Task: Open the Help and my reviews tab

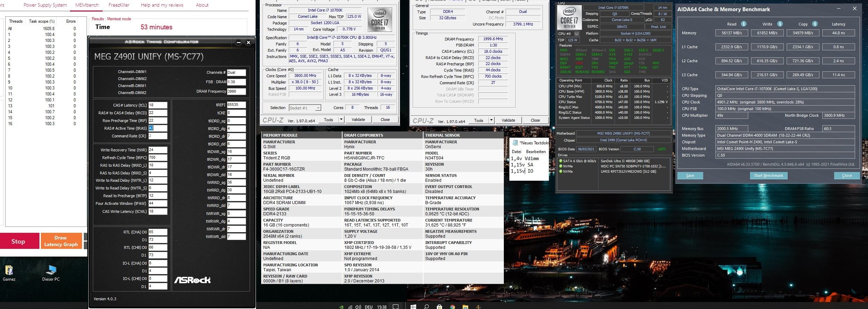Action: (162, 5)
